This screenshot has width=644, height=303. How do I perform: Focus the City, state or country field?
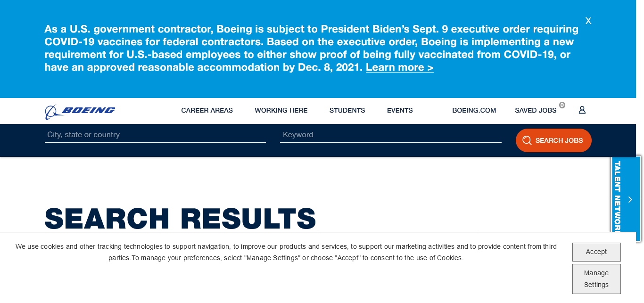click(x=155, y=135)
